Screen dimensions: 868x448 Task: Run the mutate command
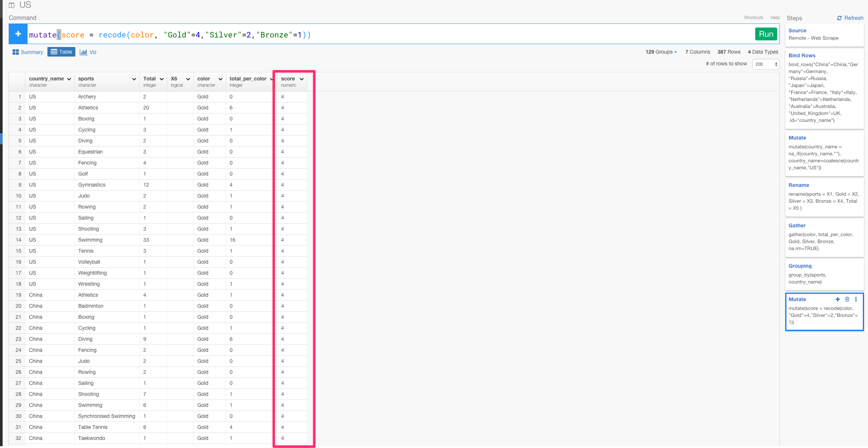[x=766, y=34]
